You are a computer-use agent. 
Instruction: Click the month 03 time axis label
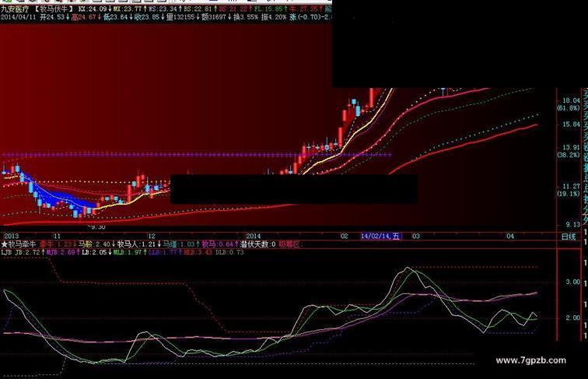[415, 237]
